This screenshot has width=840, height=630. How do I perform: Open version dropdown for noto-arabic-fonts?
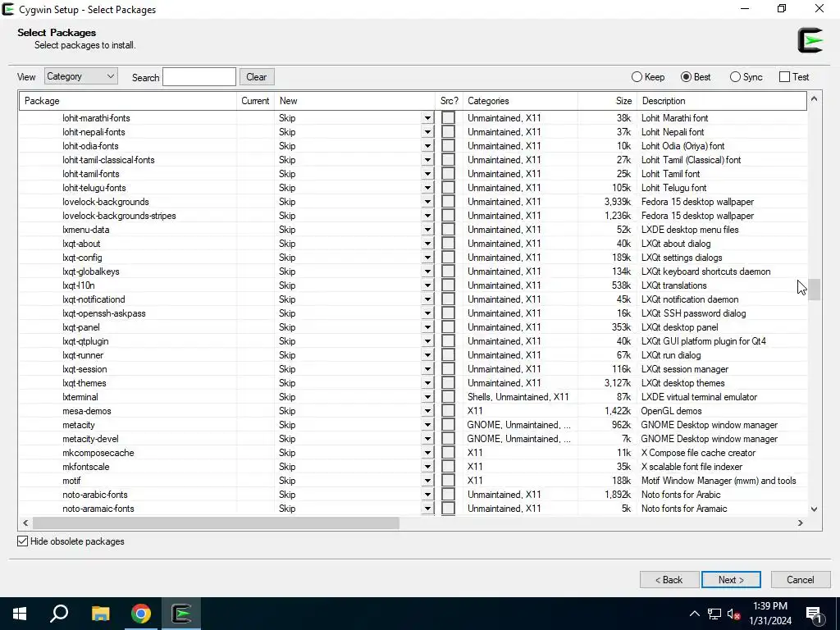[x=427, y=495]
